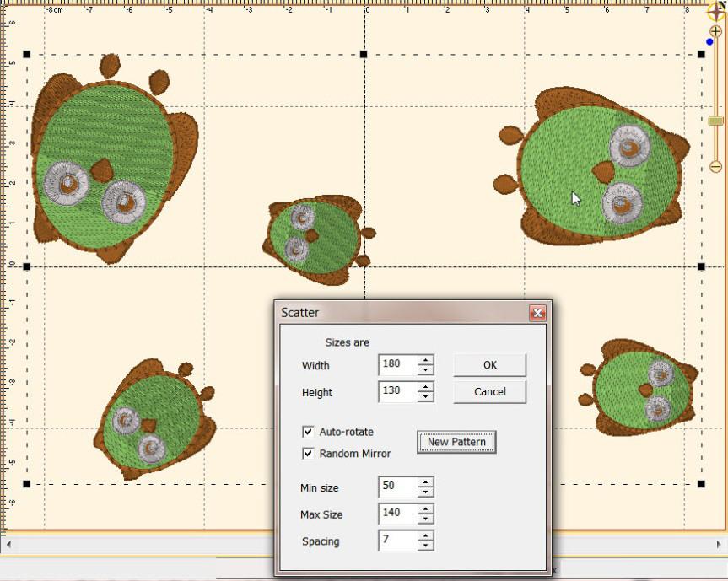This screenshot has height=581, width=728.
Task: Uncheck the Auto-rotate checkbox
Action: tap(308, 432)
